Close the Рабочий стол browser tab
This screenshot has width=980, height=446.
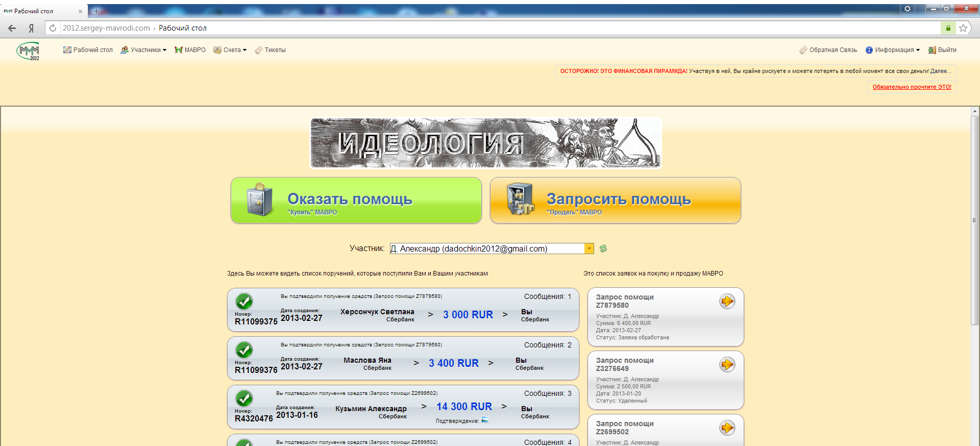80,11
